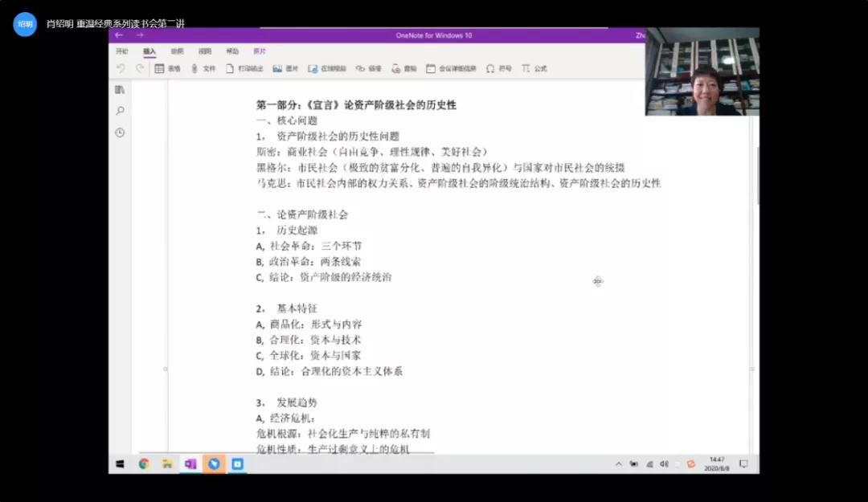Click the back arrow in OneNote title bar

coord(119,35)
